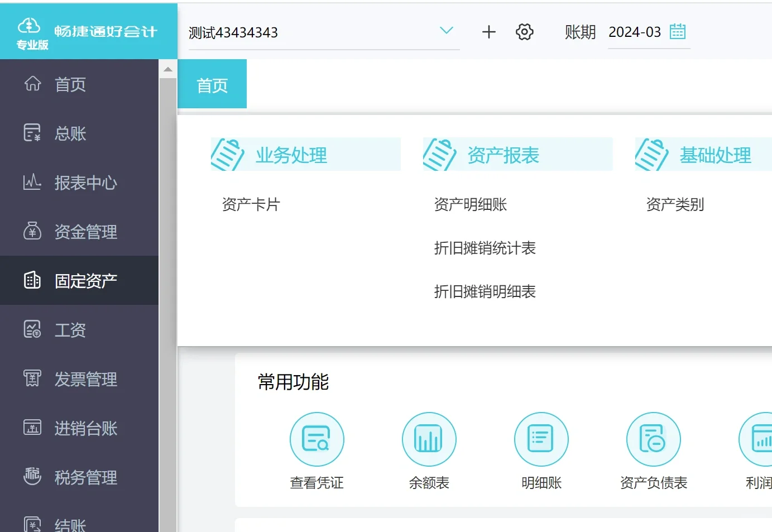
Task: Click the 报表中心 chart icon in sidebar
Action: (32, 182)
